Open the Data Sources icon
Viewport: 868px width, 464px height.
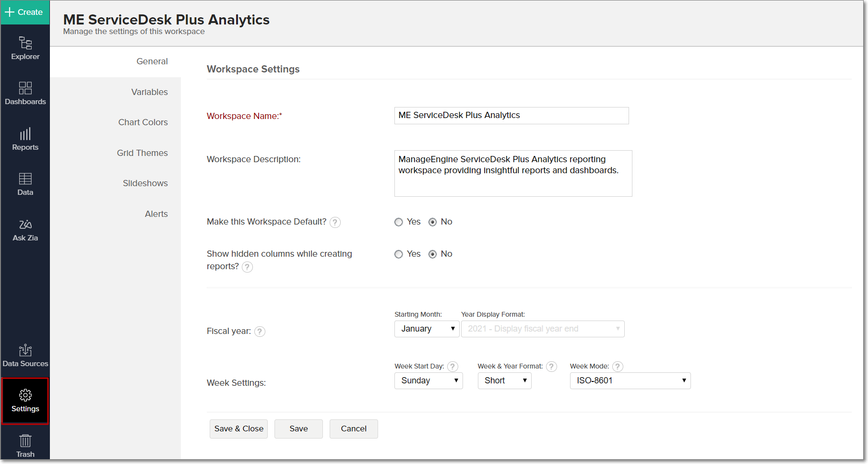pos(25,354)
